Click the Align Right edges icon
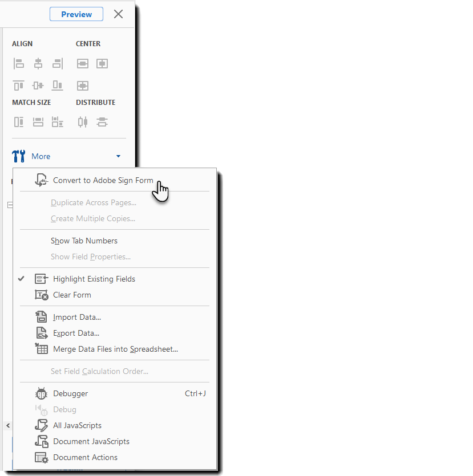Viewport: 473px width, 476px height. tap(57, 63)
